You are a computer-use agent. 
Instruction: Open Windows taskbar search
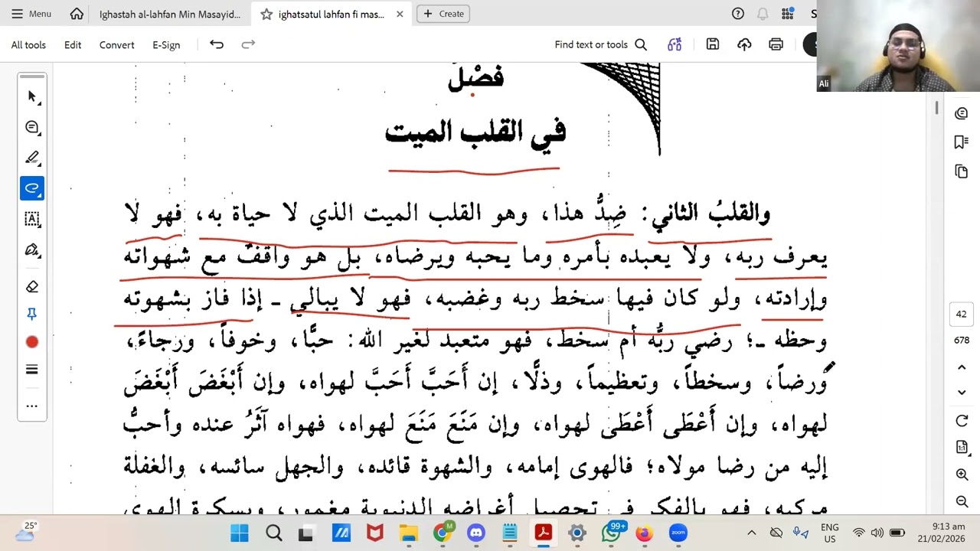coord(273,533)
